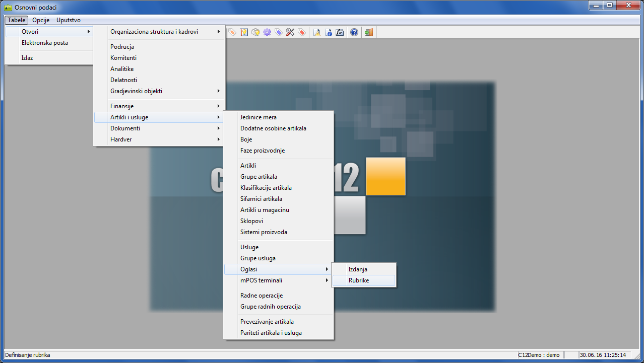Click the purple gear toolbar icon
This screenshot has width=644, height=363.
(x=267, y=32)
